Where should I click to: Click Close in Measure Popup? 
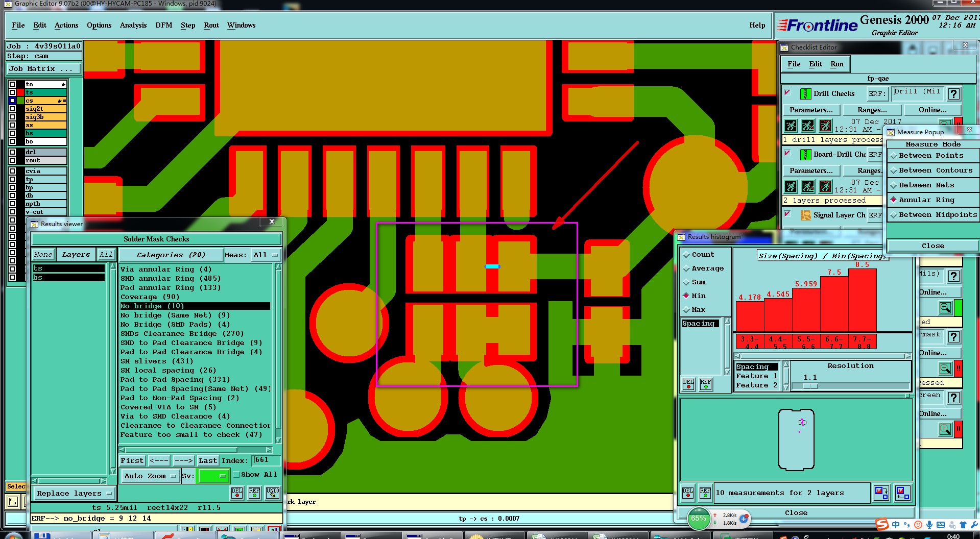(933, 246)
